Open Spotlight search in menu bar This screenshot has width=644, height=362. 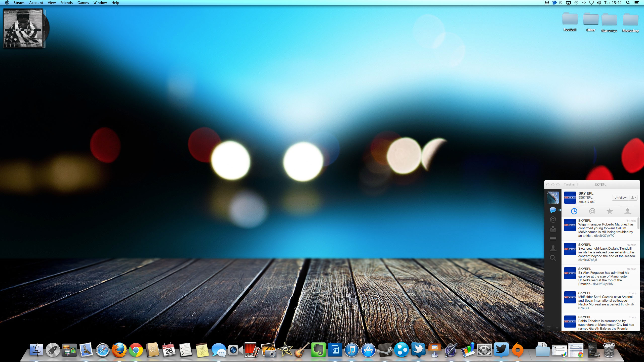click(x=628, y=3)
